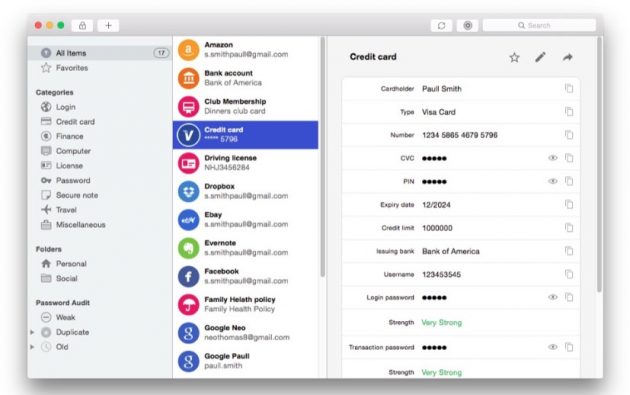
Task: Expand the Old password audit group
Action: click(x=32, y=346)
